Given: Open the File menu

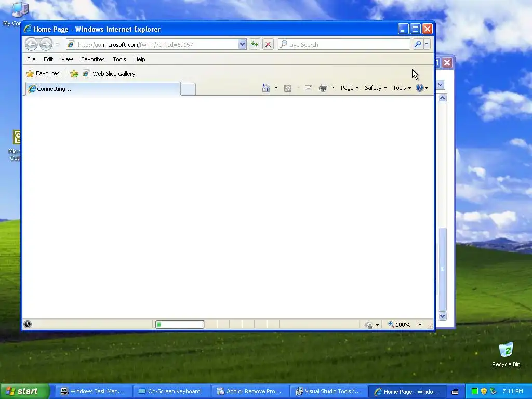Looking at the screenshot, I should (31, 59).
